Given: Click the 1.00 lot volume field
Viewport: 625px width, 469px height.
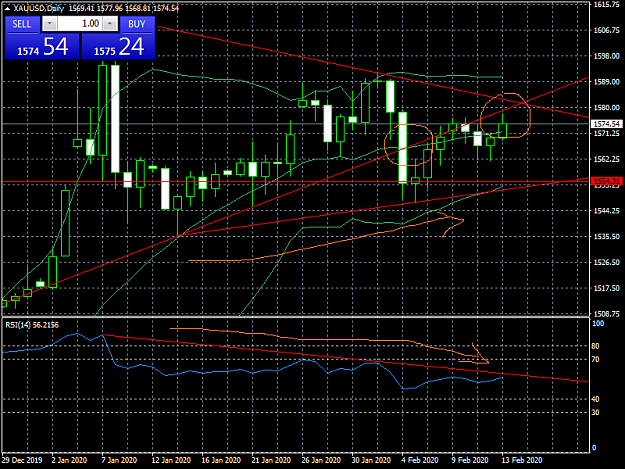Looking at the screenshot, I should coord(80,24).
